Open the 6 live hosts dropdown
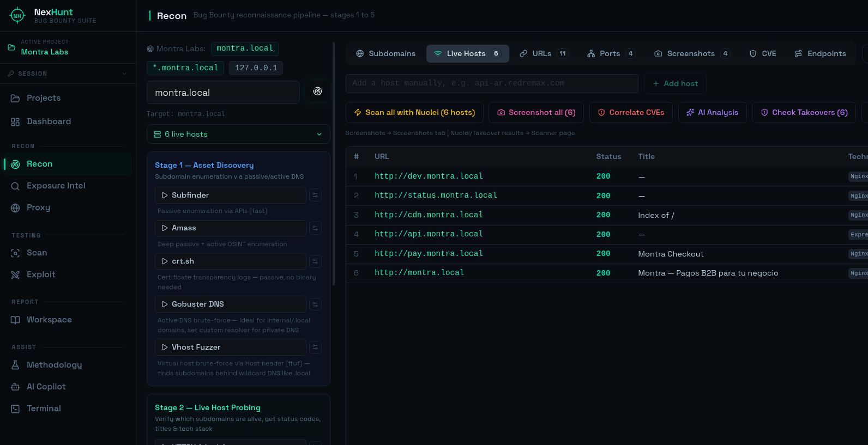 click(x=238, y=134)
